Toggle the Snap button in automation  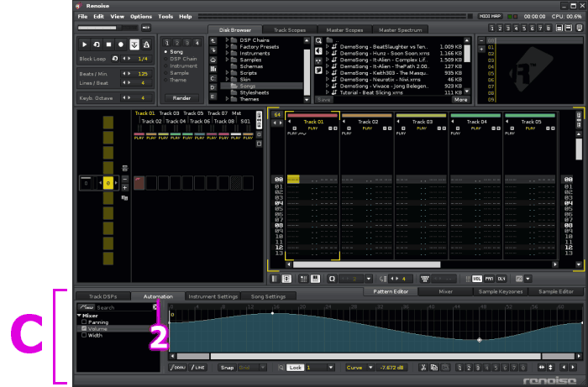coord(228,368)
